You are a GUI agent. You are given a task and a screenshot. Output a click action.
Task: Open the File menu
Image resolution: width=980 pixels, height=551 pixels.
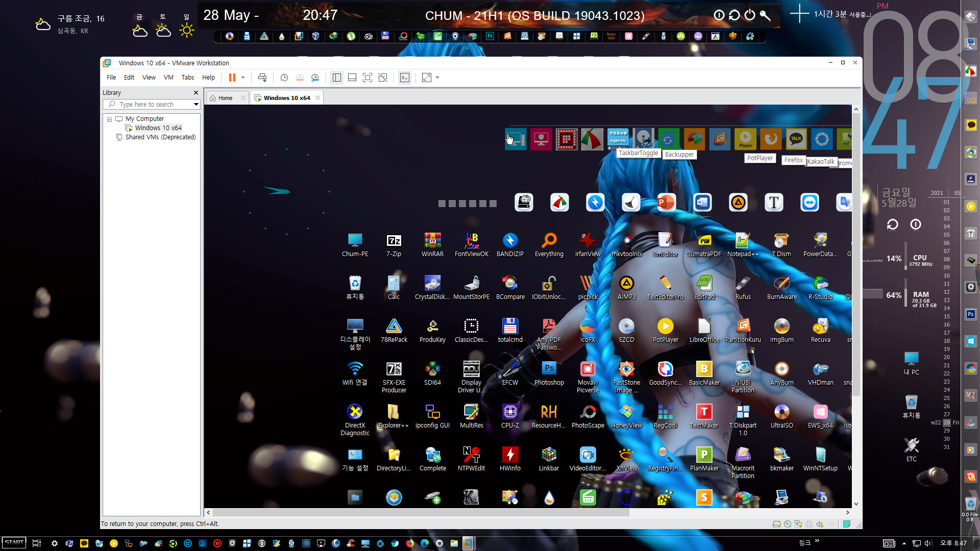click(x=111, y=78)
